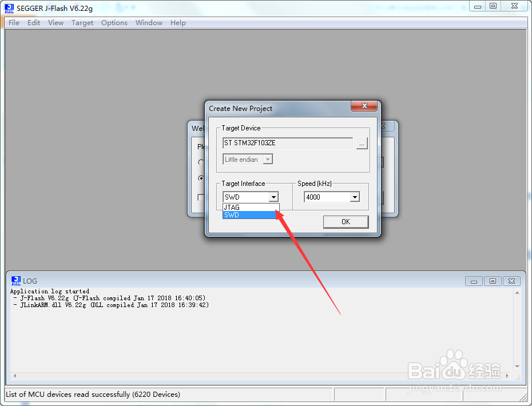Screen dimensions: 532x406
Task: Close the Create New Project dialog
Action: (364, 106)
